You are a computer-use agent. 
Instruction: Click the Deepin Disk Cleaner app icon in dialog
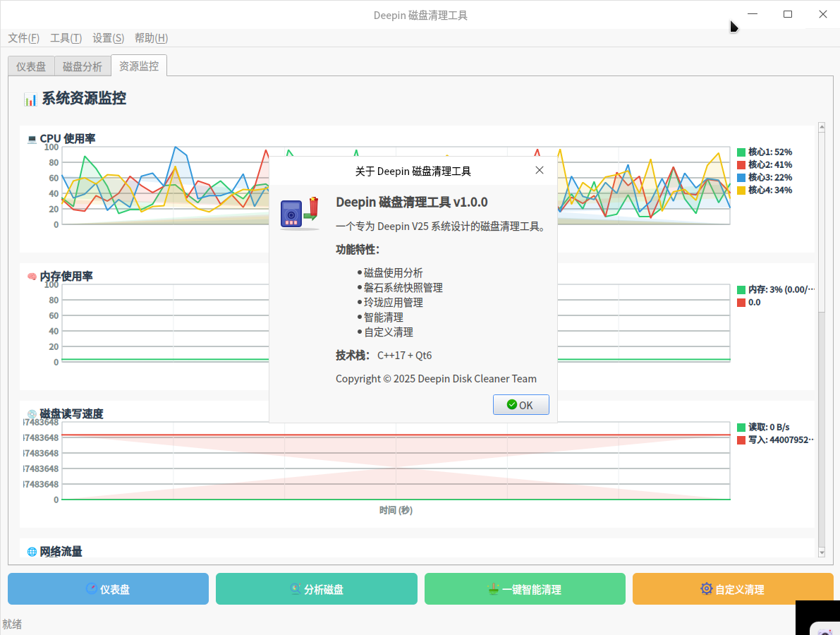tap(300, 212)
